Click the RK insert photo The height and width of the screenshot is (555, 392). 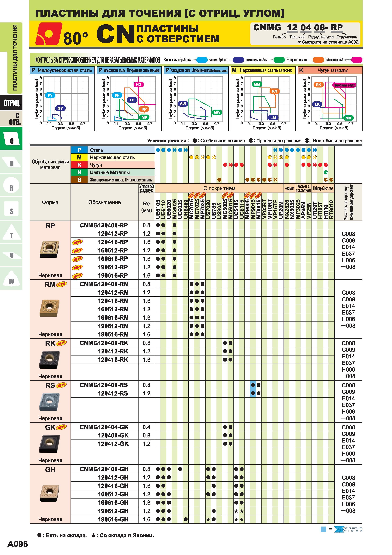point(49,360)
